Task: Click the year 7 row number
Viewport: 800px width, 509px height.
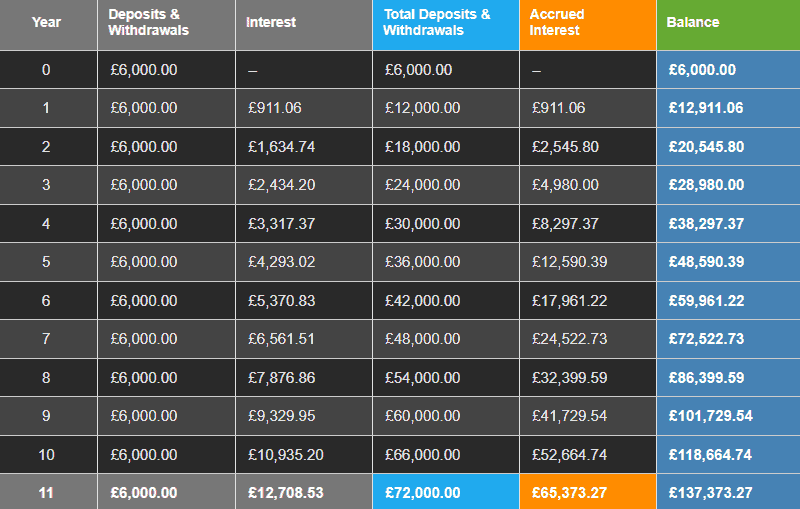Action: pos(46,339)
